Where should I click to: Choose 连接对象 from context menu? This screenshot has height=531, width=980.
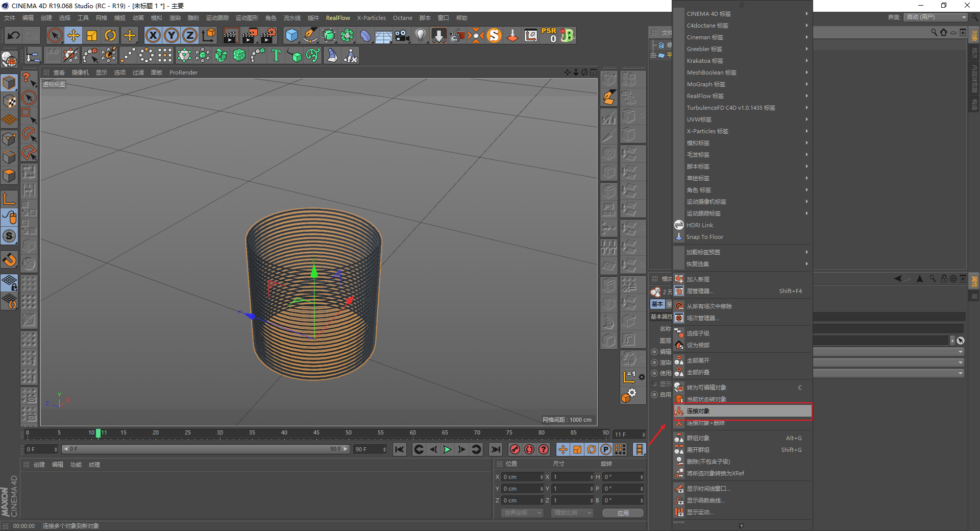pos(742,411)
